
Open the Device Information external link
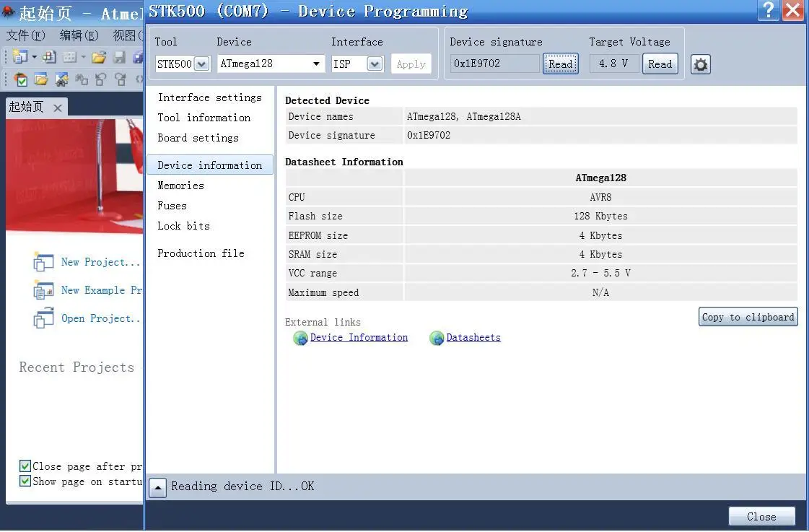[359, 338]
